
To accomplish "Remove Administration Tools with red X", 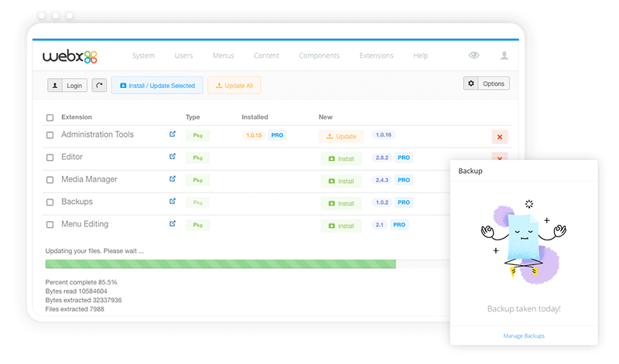I will (500, 137).
